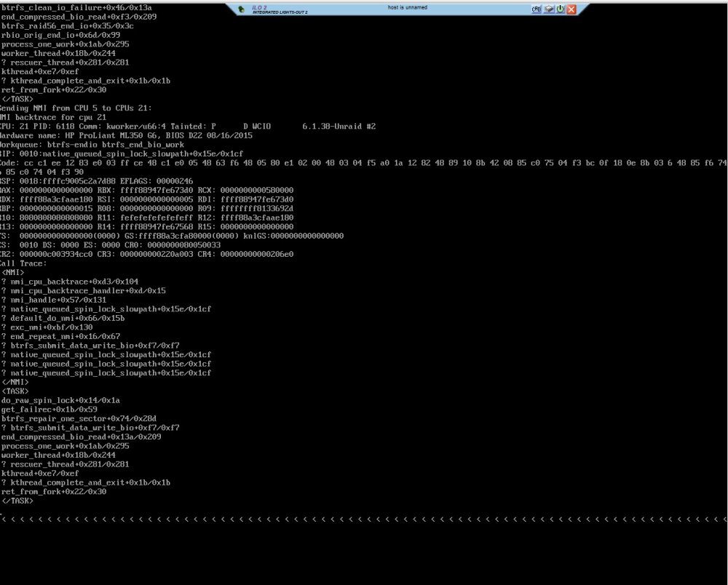Viewport: 728px width, 585px height.
Task: Click 'NMI backtrace for cpu 21' line
Action: coord(53,117)
